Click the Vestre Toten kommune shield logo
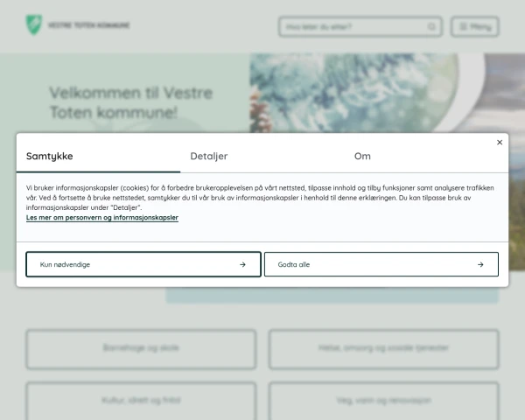 [x=34, y=24]
